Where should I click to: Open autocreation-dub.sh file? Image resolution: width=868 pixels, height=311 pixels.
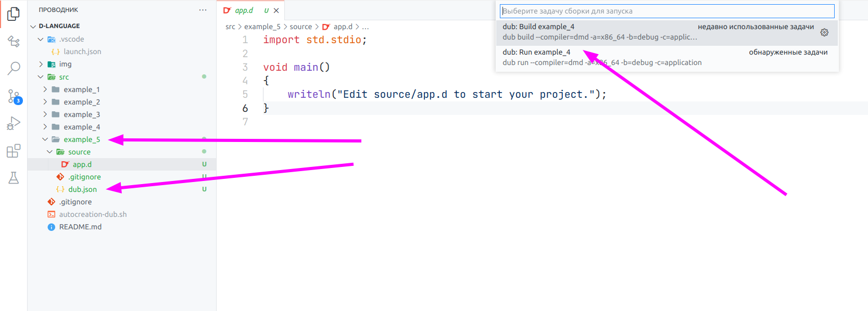coord(93,214)
